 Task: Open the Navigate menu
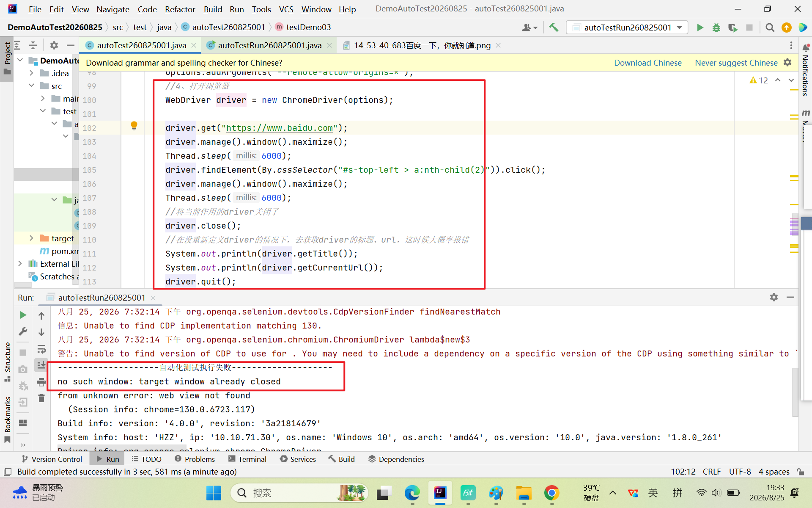point(112,9)
